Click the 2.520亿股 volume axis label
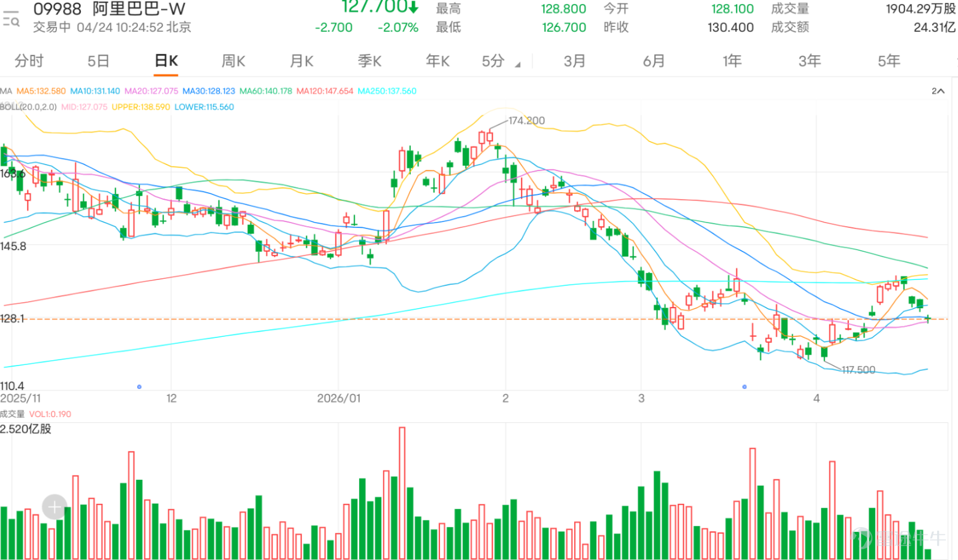The height and width of the screenshot is (560, 958). tap(26, 429)
